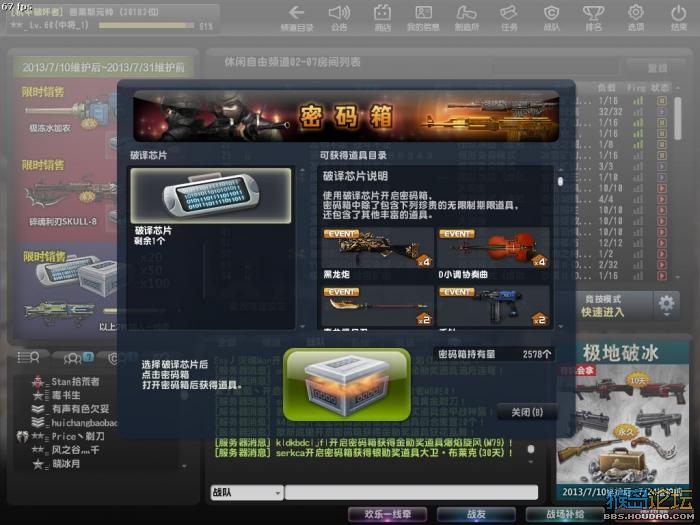
Task: Join the room row showing 32/32
Action: coord(625,112)
